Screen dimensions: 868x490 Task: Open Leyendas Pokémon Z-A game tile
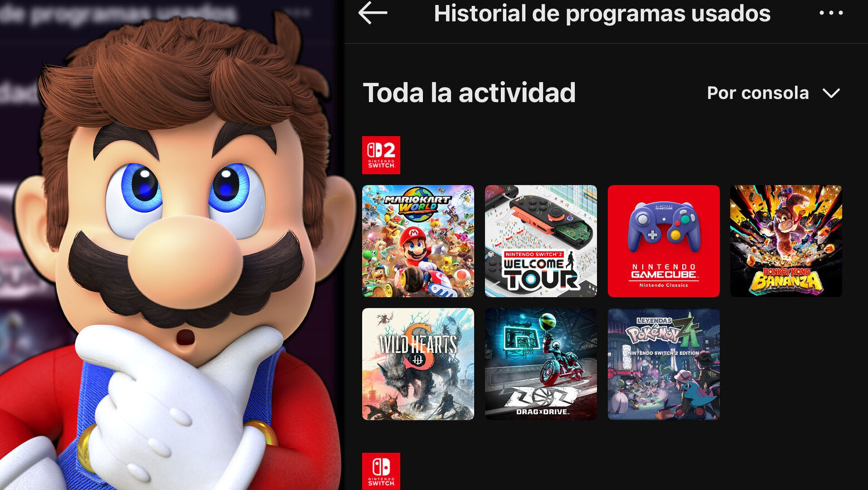click(664, 364)
